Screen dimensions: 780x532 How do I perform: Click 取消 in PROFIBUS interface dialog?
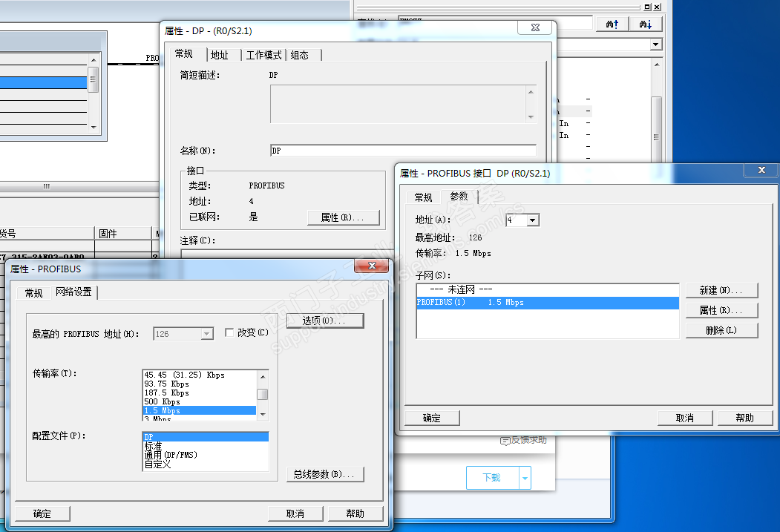[685, 418]
